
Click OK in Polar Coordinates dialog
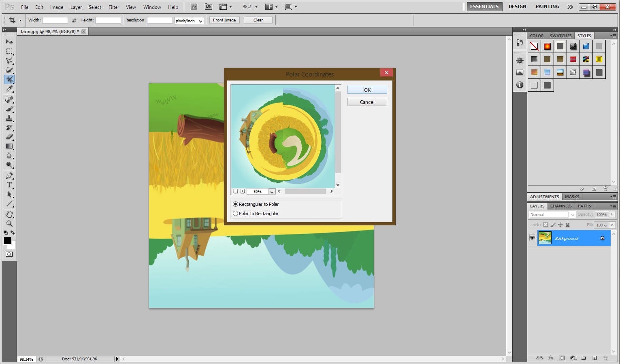[367, 90]
